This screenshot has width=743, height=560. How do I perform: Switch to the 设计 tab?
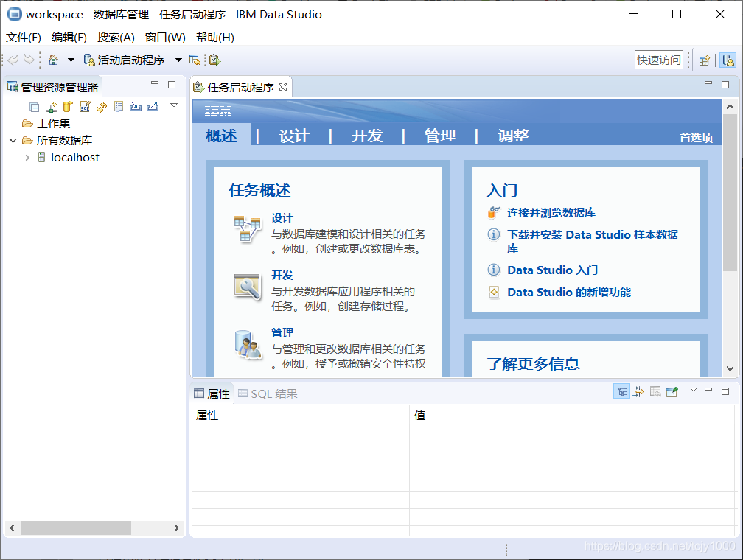[294, 136]
